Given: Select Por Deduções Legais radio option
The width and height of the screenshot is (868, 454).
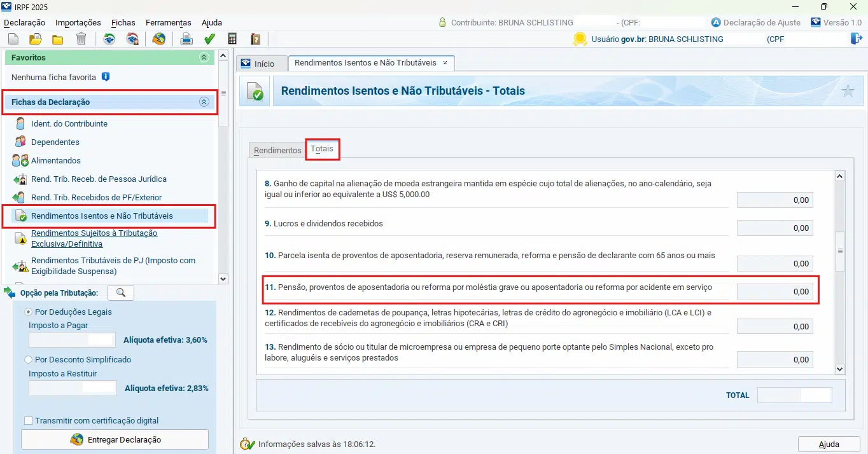Looking at the screenshot, I should [28, 312].
